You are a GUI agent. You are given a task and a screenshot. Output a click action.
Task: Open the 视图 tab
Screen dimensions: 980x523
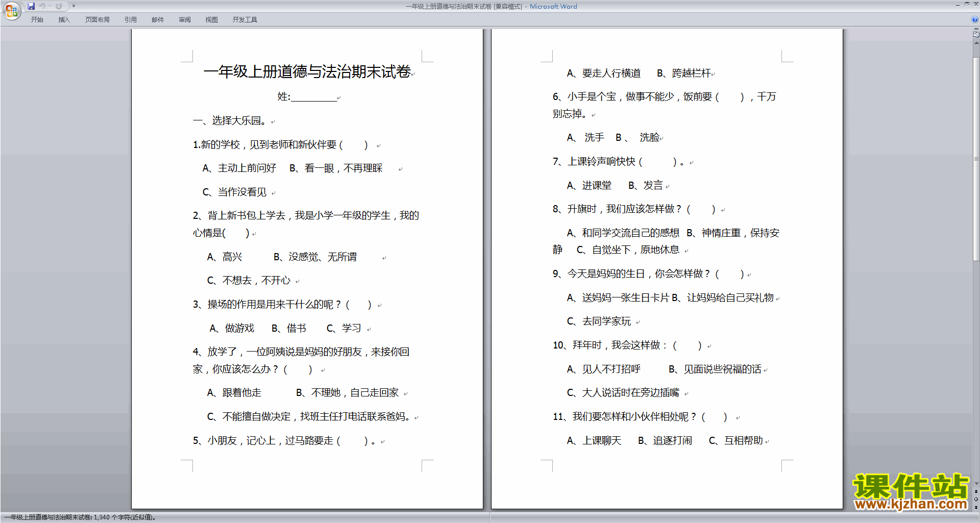pyautogui.click(x=211, y=20)
